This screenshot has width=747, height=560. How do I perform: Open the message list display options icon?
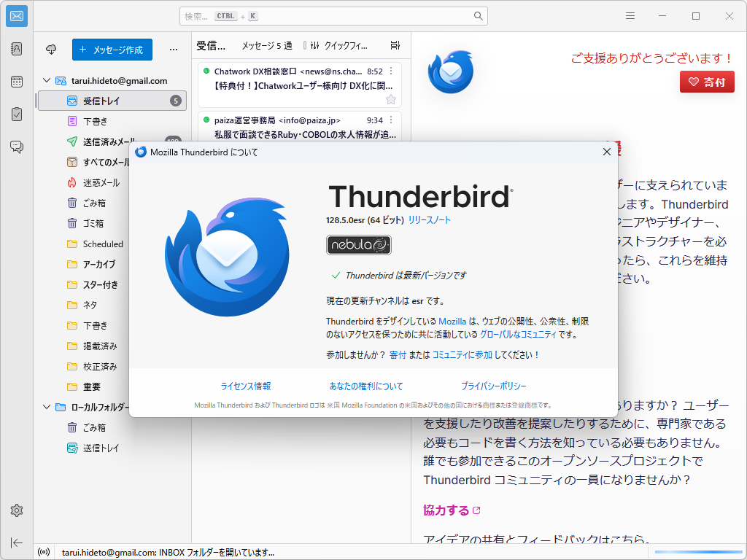click(x=395, y=44)
